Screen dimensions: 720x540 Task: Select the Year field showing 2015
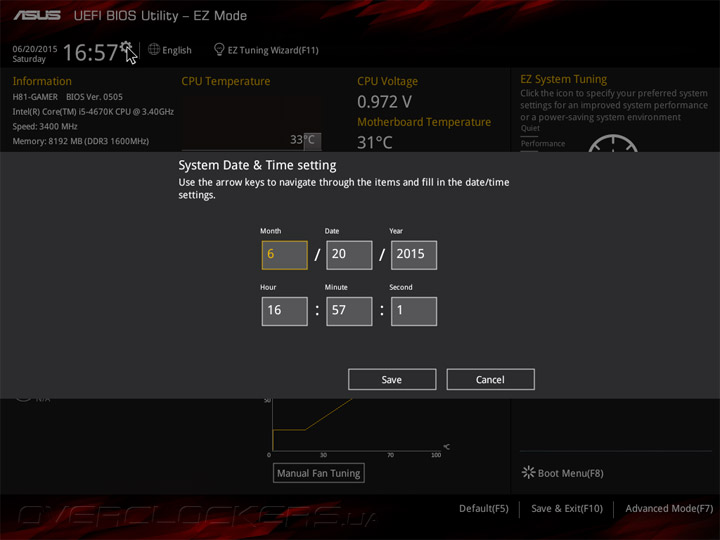[414, 255]
